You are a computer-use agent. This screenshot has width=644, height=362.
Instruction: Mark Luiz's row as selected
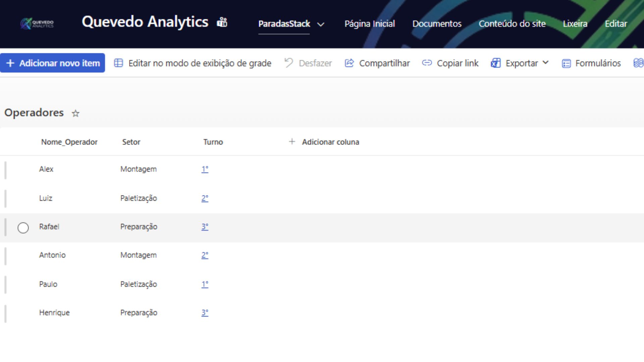[x=23, y=198]
